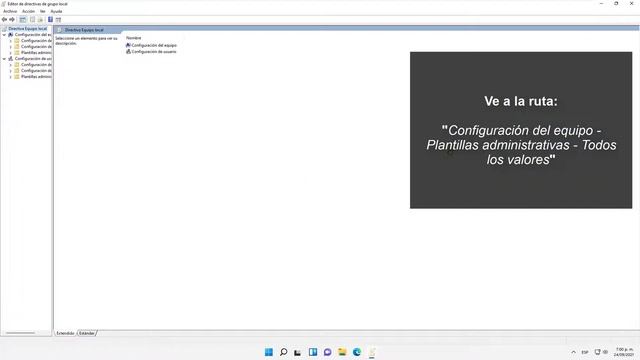The height and width of the screenshot is (360, 640).
Task: Toggle the action pane toolbar icon
Action: click(x=58, y=20)
